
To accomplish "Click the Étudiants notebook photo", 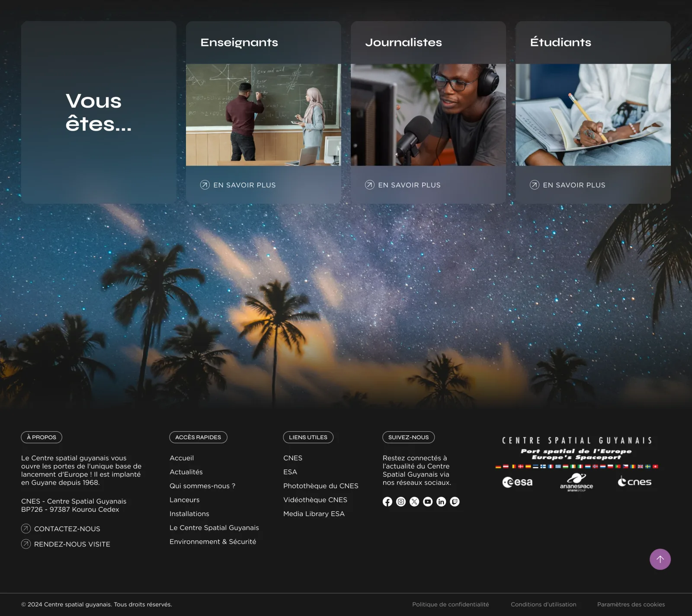I will (x=593, y=115).
